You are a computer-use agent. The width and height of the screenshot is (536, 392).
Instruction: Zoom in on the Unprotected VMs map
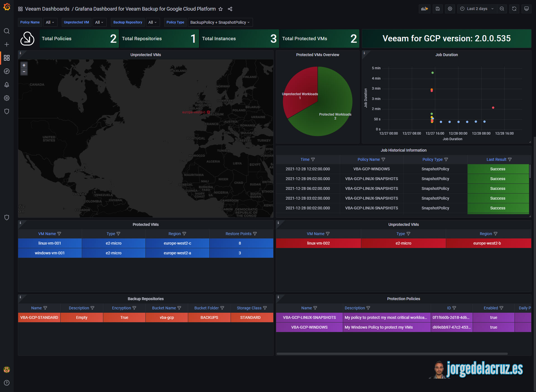coord(24,65)
